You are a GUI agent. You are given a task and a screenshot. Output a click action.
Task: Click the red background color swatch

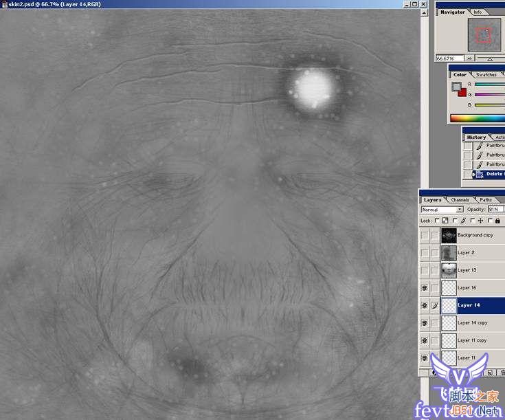463,93
